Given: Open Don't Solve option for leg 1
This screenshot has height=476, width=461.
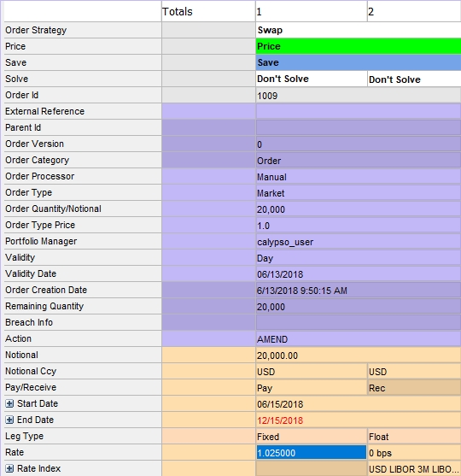Looking at the screenshot, I should 312,79.
